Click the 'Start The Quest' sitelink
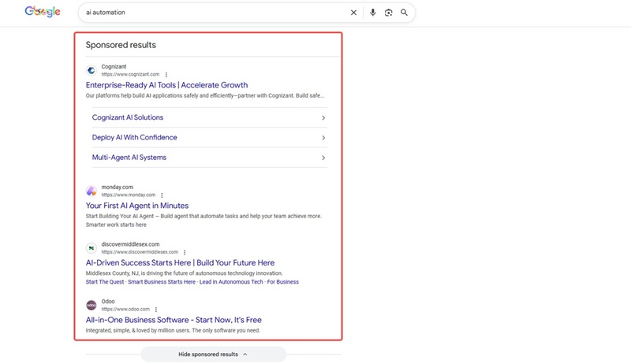 pos(105,282)
